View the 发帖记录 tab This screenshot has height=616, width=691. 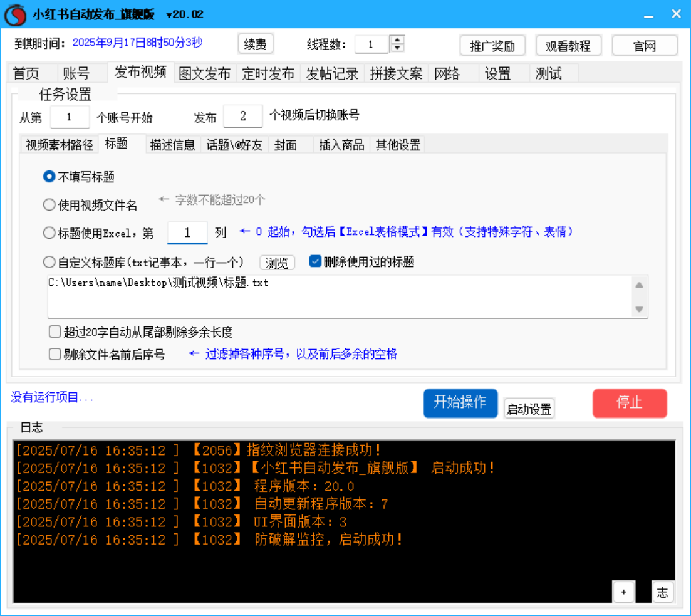point(332,73)
